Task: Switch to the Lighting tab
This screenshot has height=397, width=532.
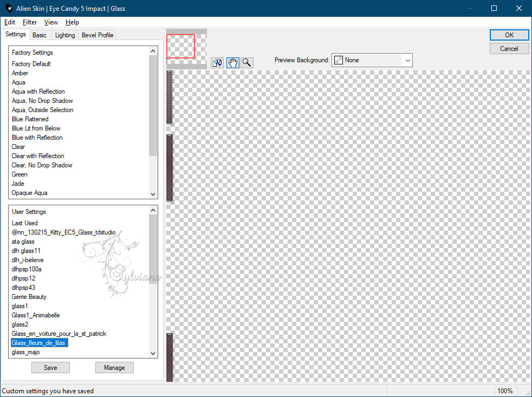Action: (x=65, y=35)
